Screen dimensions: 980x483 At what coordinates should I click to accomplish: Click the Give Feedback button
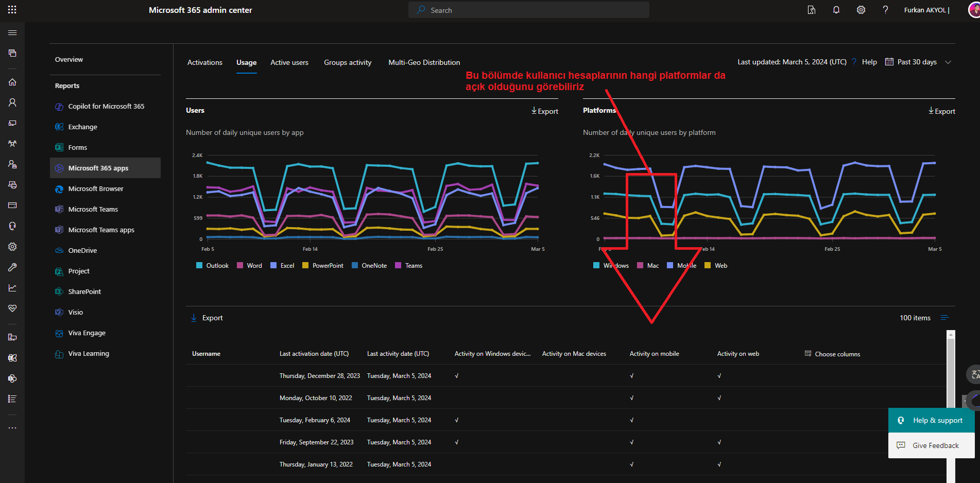[931, 445]
